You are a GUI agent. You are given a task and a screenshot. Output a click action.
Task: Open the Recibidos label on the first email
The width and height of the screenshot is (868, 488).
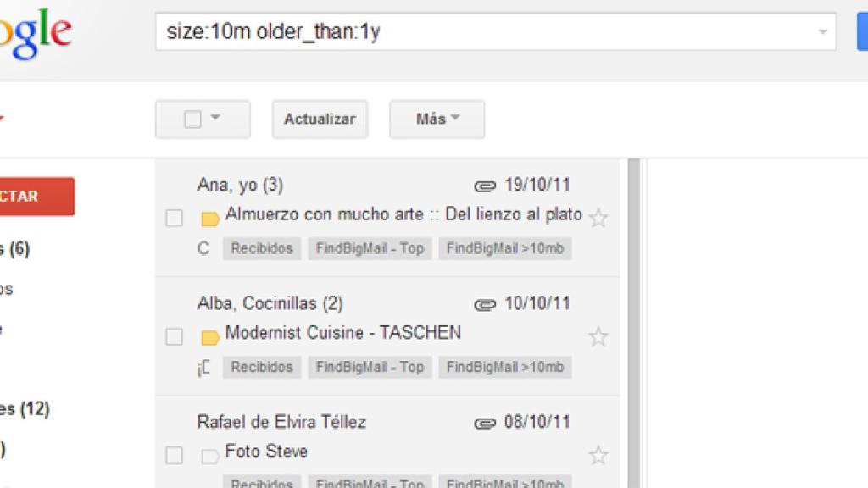260,248
